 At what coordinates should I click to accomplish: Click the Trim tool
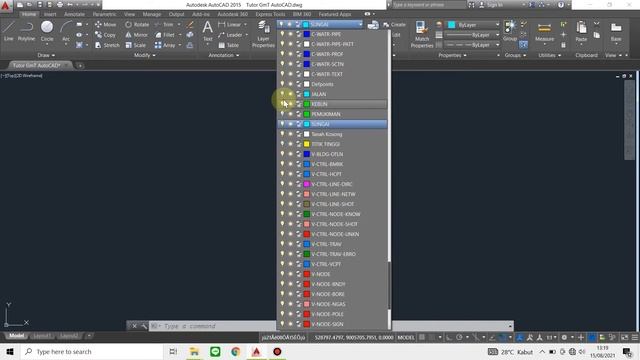(164, 24)
